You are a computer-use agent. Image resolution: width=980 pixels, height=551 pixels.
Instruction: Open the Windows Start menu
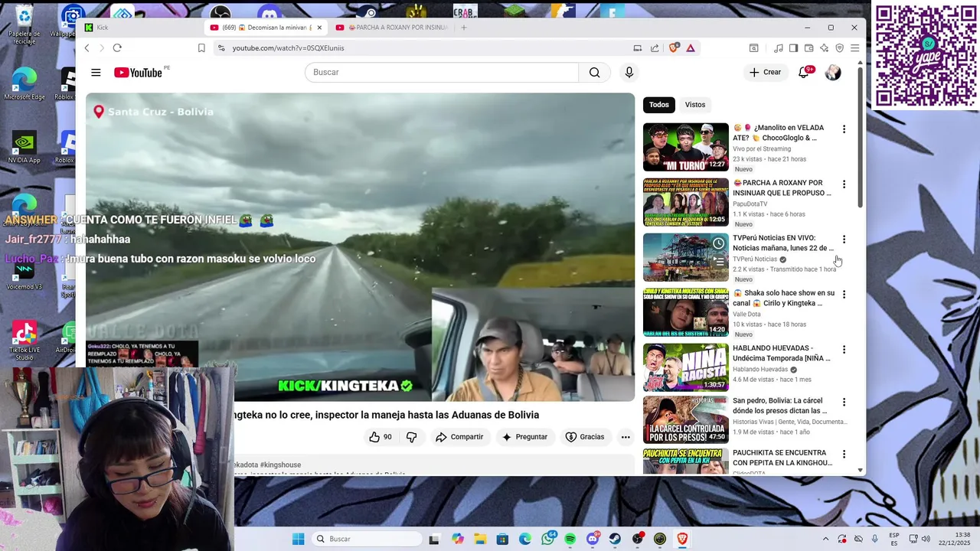(298, 539)
